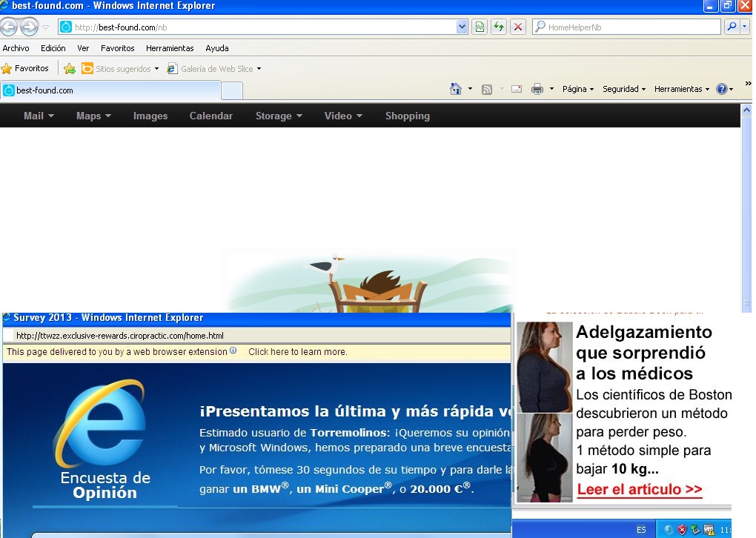Open the 'Leer el artículo >>' link
Screen dimensions: 756x538
640,489
